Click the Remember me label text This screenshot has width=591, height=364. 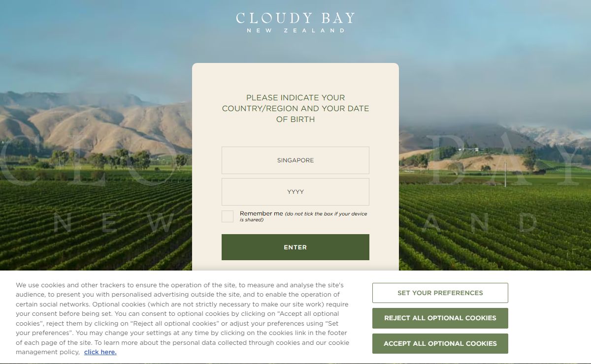[261, 213]
